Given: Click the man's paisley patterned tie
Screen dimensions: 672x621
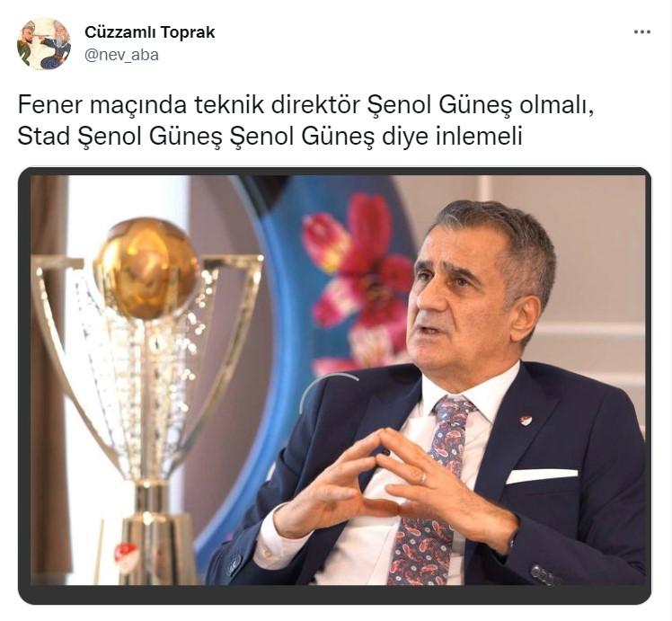Looking at the screenshot, I should click(433, 492).
